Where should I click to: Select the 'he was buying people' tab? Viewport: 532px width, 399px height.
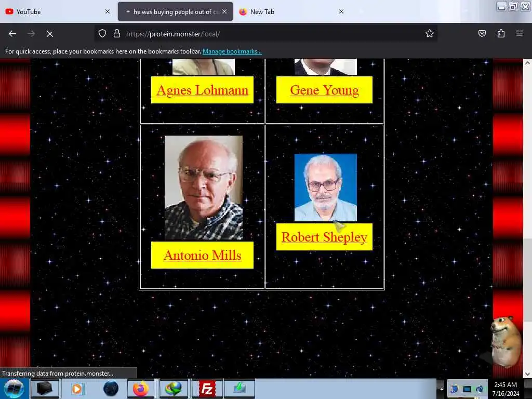(175, 11)
